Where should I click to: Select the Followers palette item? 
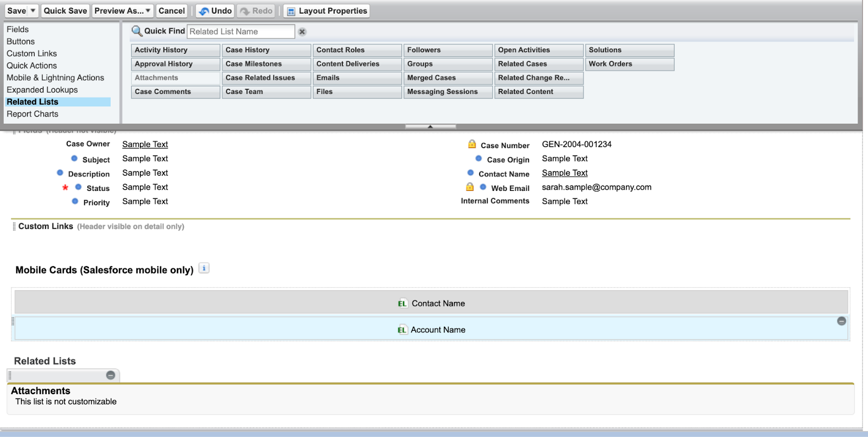pyautogui.click(x=448, y=50)
